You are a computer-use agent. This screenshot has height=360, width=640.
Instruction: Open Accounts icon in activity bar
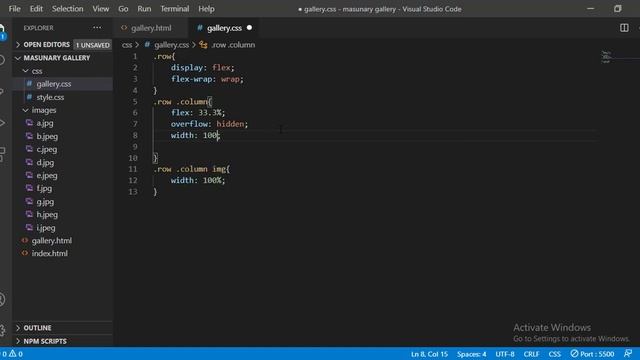(x=2, y=300)
